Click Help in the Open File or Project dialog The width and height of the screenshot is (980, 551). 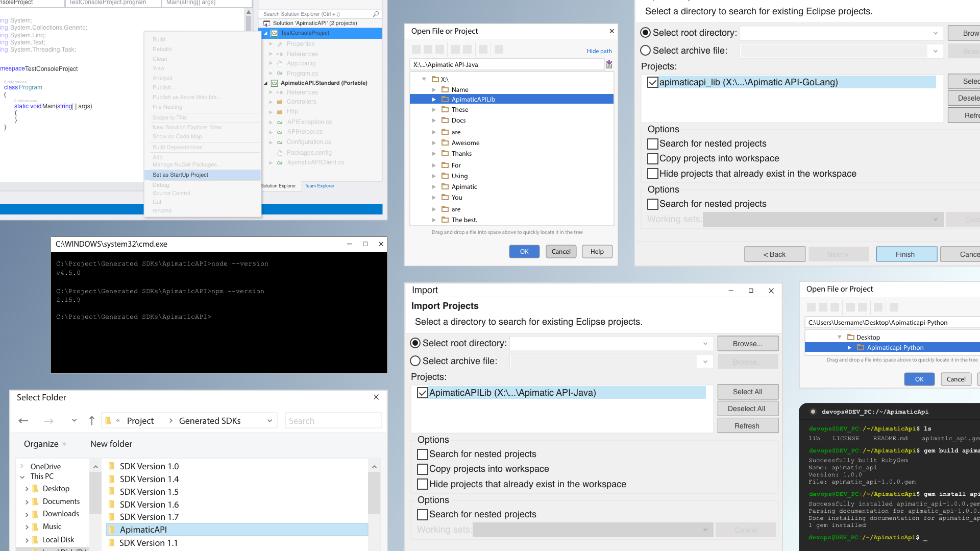tap(597, 251)
